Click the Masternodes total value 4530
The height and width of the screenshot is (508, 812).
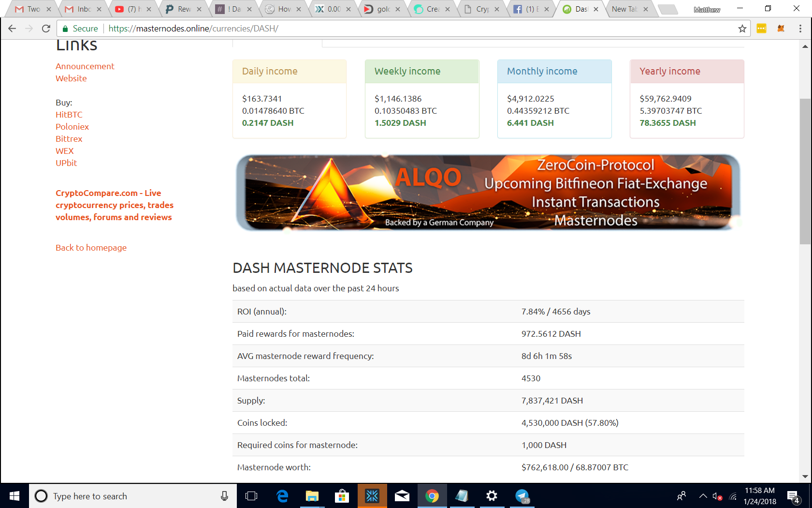point(531,378)
